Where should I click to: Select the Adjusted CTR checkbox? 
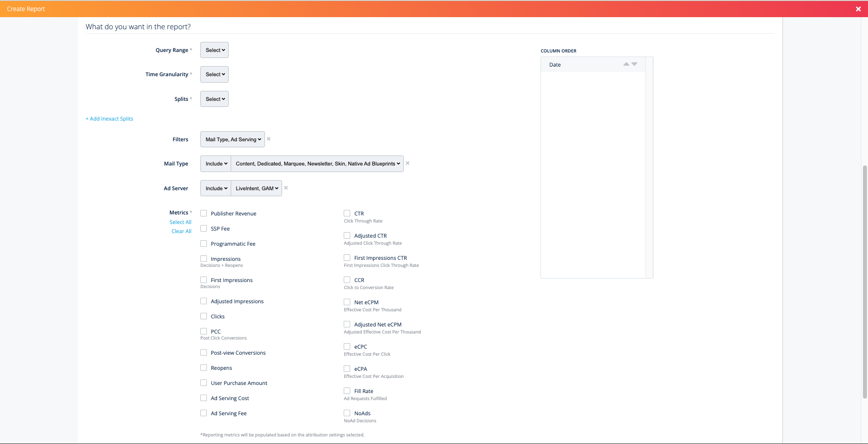click(x=347, y=236)
